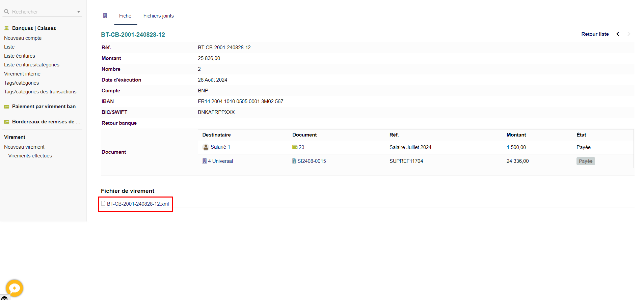Select the Fiche tab
644x300 pixels.
[x=125, y=16]
